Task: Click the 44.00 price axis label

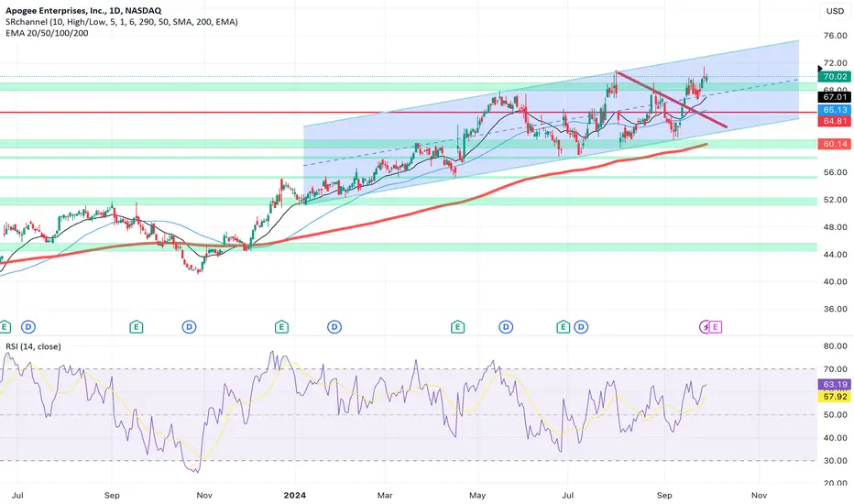Action: point(835,254)
